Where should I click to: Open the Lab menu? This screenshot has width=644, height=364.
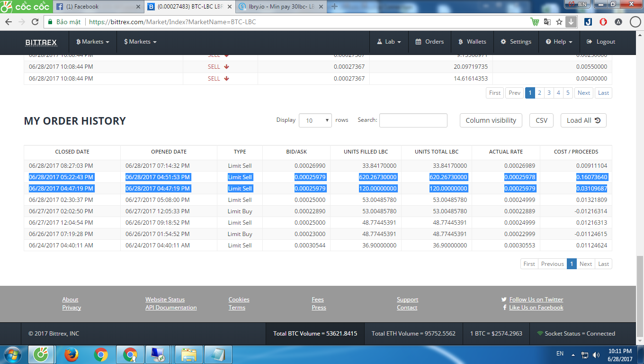tap(389, 42)
